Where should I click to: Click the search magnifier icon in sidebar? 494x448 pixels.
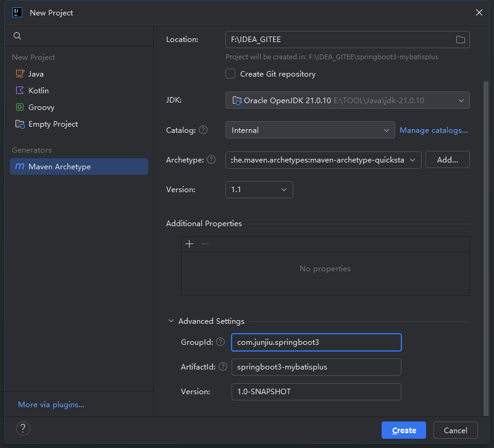[17, 36]
